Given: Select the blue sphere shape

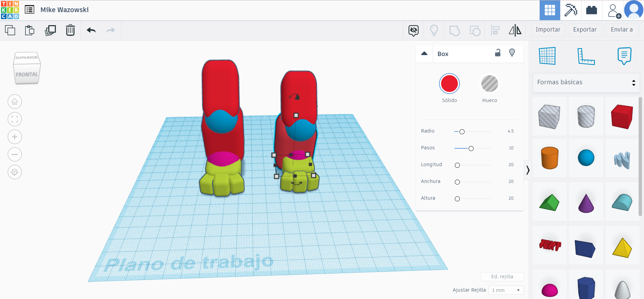Looking at the screenshot, I should [586, 158].
